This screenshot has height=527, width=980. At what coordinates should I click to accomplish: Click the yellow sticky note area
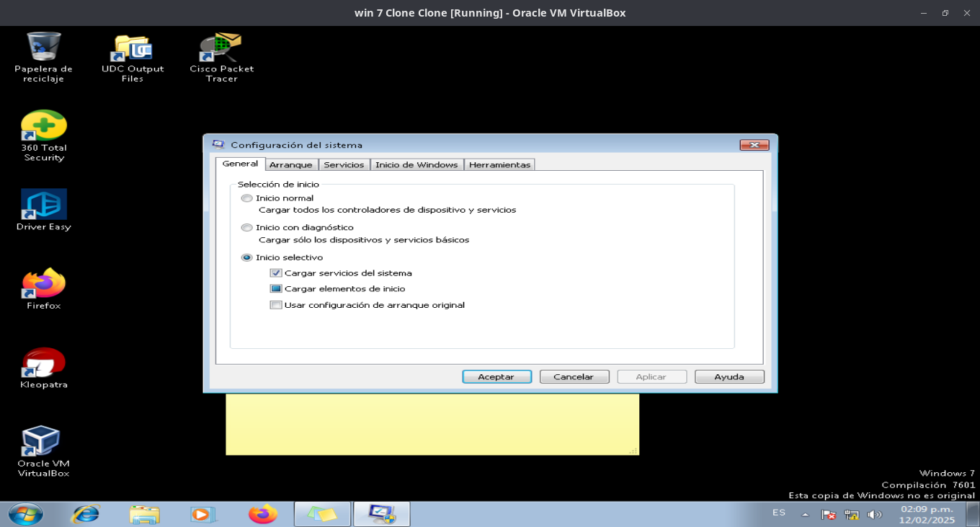tap(432, 424)
